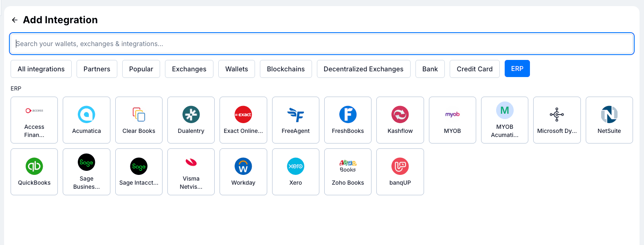Click the QuickBooks label text
This screenshot has height=245, width=644.
click(x=34, y=183)
